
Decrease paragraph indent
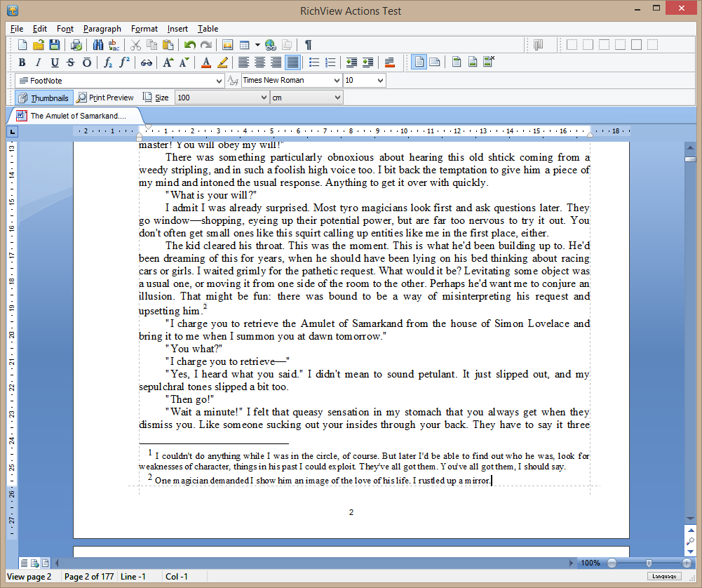351,62
